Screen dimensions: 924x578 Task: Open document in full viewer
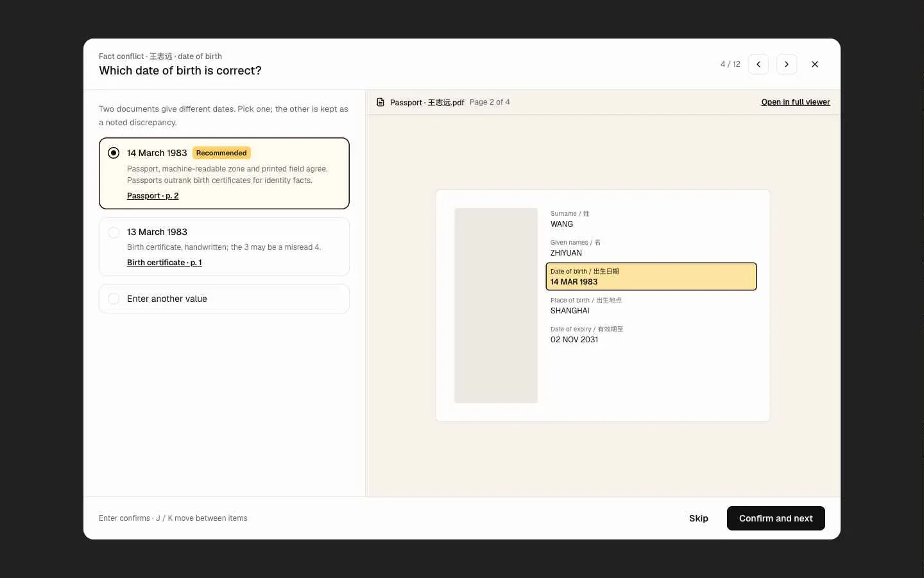click(796, 102)
